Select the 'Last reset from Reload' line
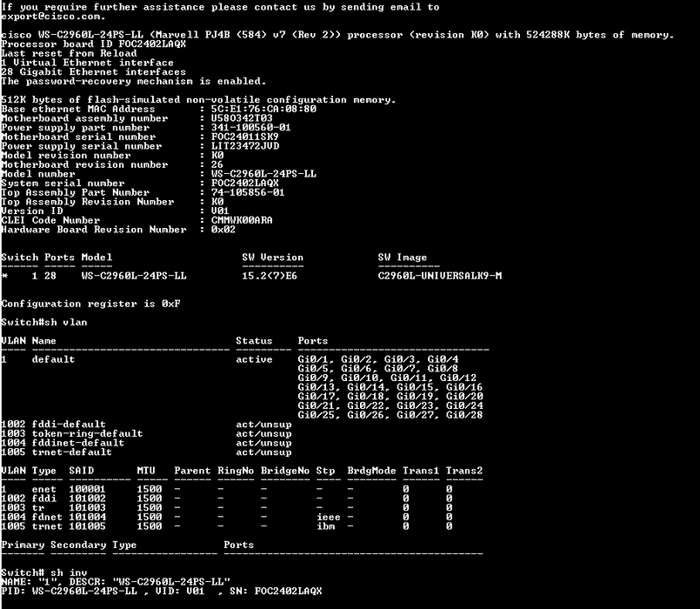Viewport: 700px width, 609px height. 70,54
